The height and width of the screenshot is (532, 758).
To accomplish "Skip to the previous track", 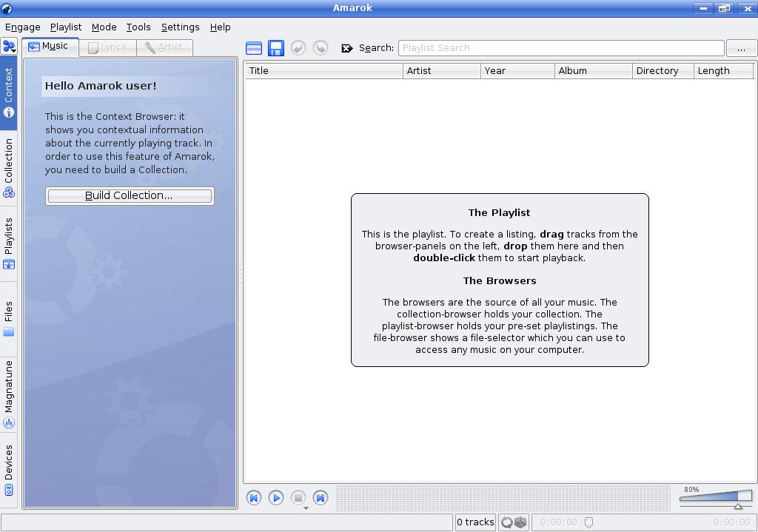I will point(254,498).
